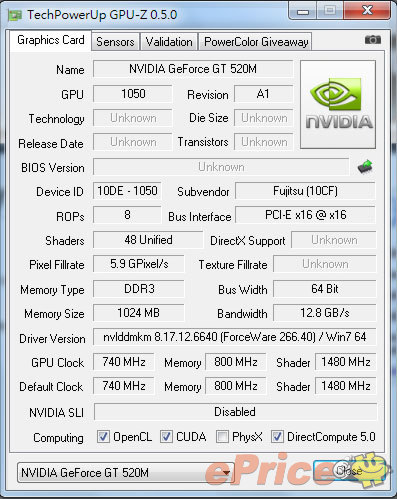Click the BIOS save chip icon
397x499 pixels.
365,167
